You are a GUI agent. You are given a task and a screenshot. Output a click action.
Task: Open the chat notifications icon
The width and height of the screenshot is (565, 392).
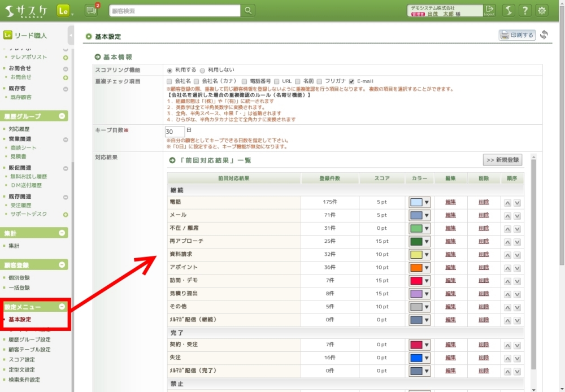(91, 10)
